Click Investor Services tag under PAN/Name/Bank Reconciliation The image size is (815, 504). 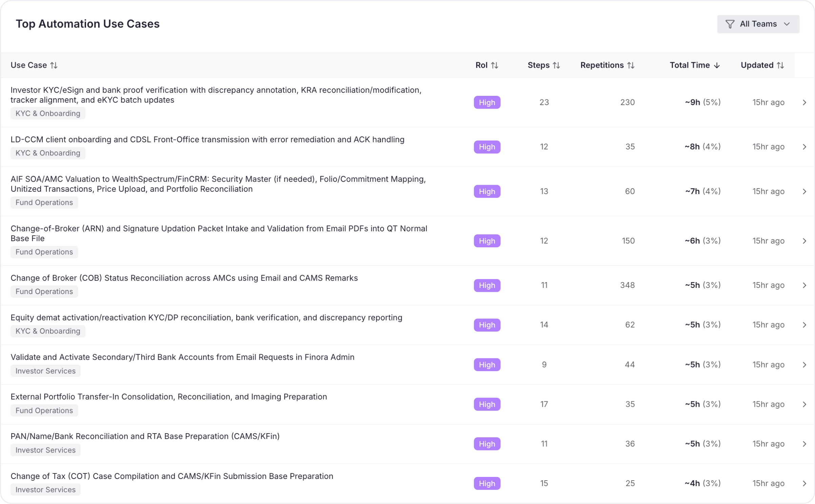point(45,450)
